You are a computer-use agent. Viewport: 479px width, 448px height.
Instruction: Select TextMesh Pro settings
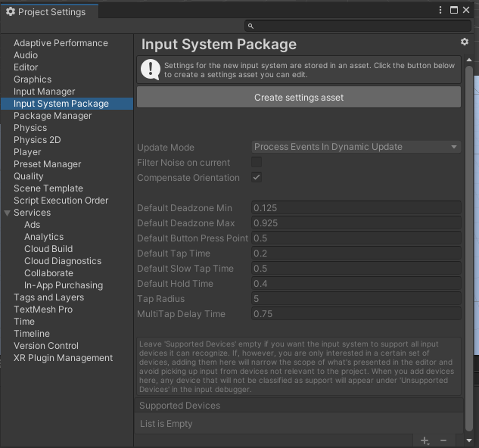pos(43,310)
